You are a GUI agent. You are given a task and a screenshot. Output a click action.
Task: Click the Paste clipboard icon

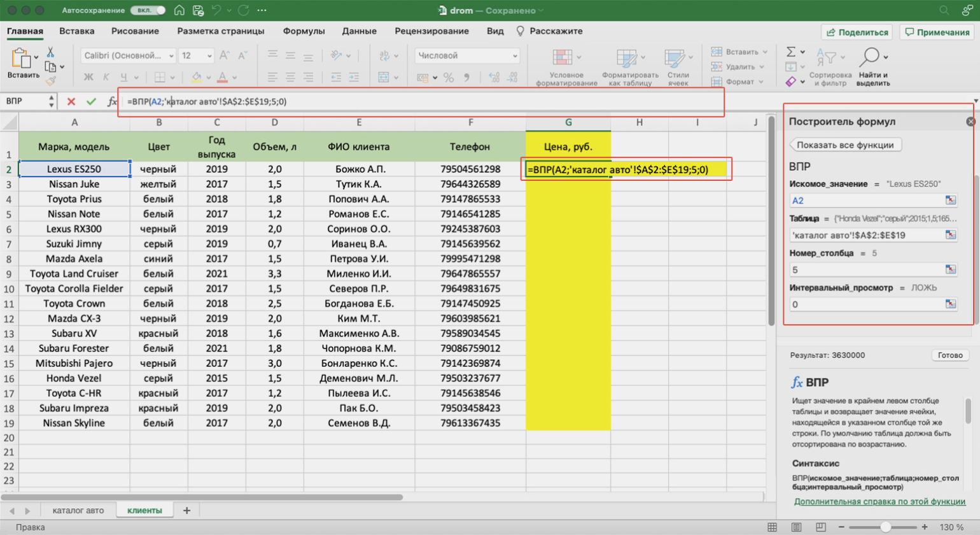(x=22, y=59)
